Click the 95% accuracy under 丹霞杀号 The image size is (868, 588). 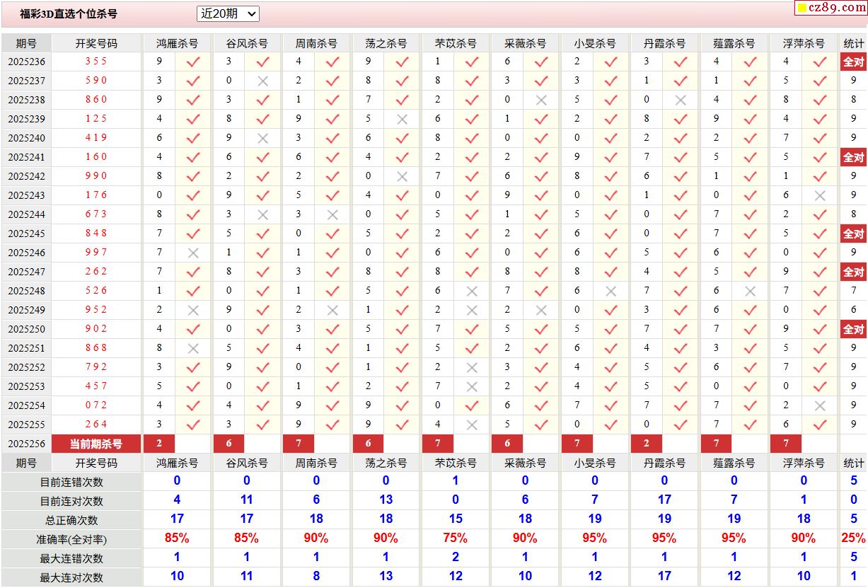click(664, 538)
